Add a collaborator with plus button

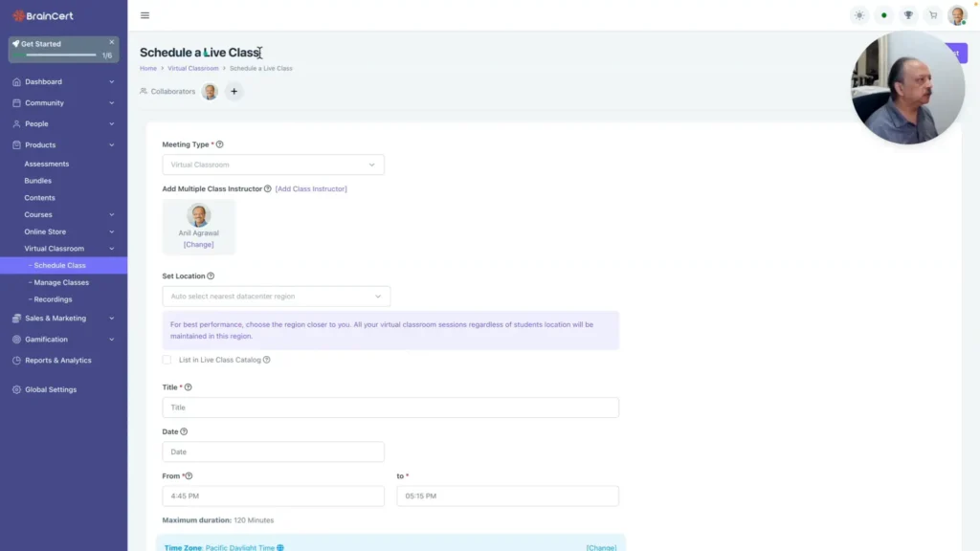(234, 91)
